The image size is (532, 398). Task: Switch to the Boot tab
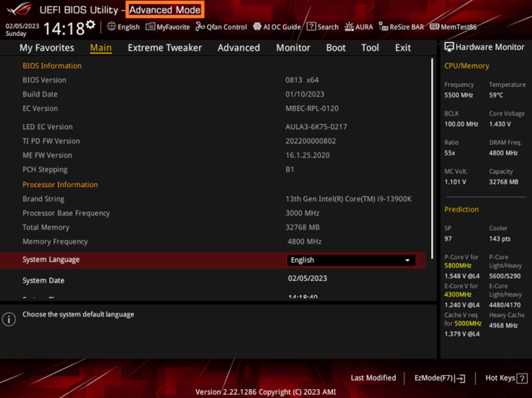(x=336, y=48)
